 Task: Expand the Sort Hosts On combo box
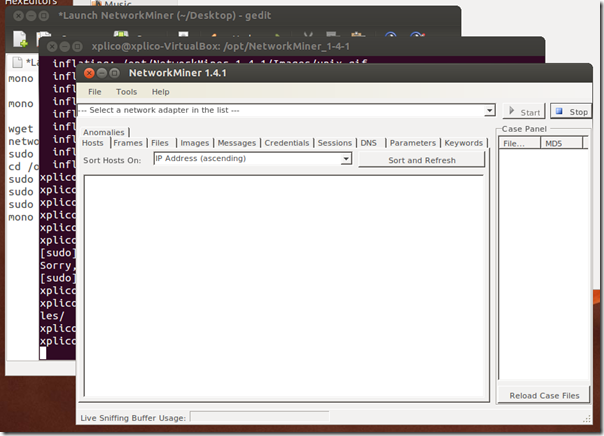(253, 159)
